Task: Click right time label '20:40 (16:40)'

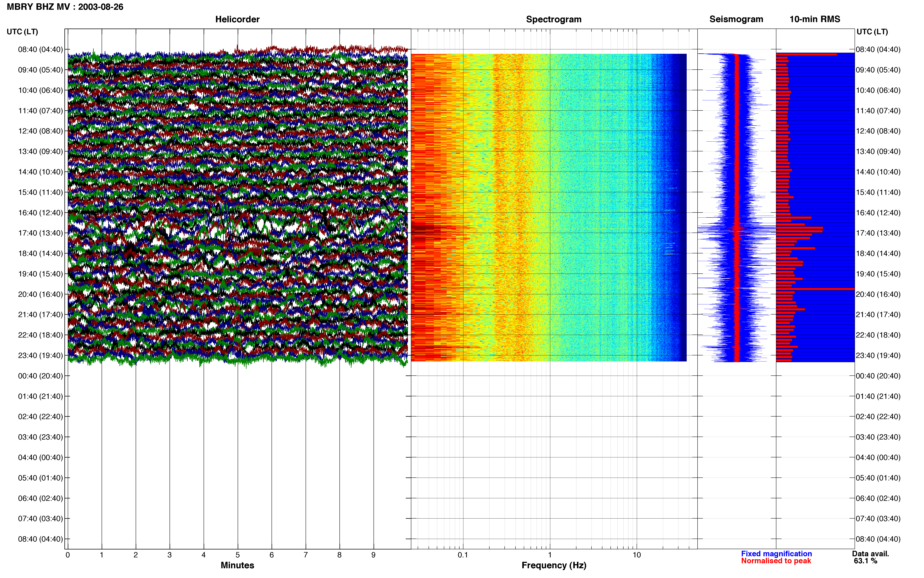Action: (878, 294)
